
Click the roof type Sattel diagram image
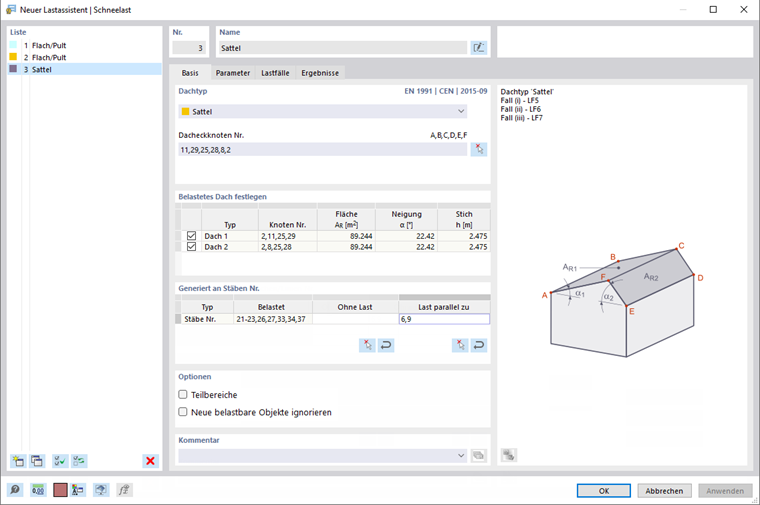[624, 300]
